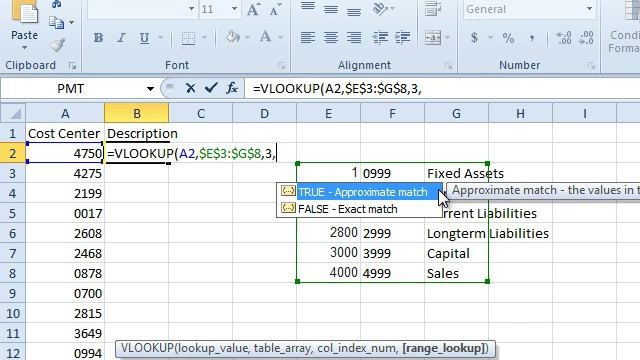This screenshot has width=640, height=360.
Task: Click in the formula bar text
Action: tap(337, 89)
